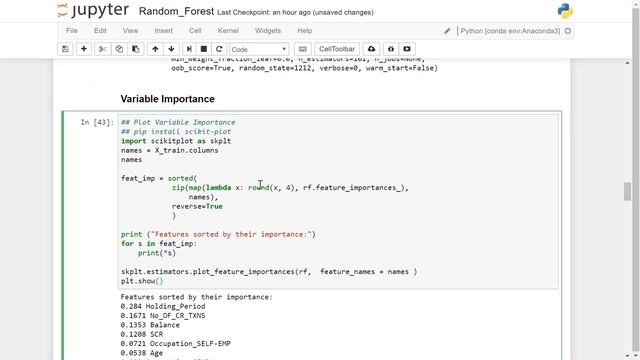The height and width of the screenshot is (360, 640).
Task: Click the vertical scrollbar thumb
Action: pos(627,191)
